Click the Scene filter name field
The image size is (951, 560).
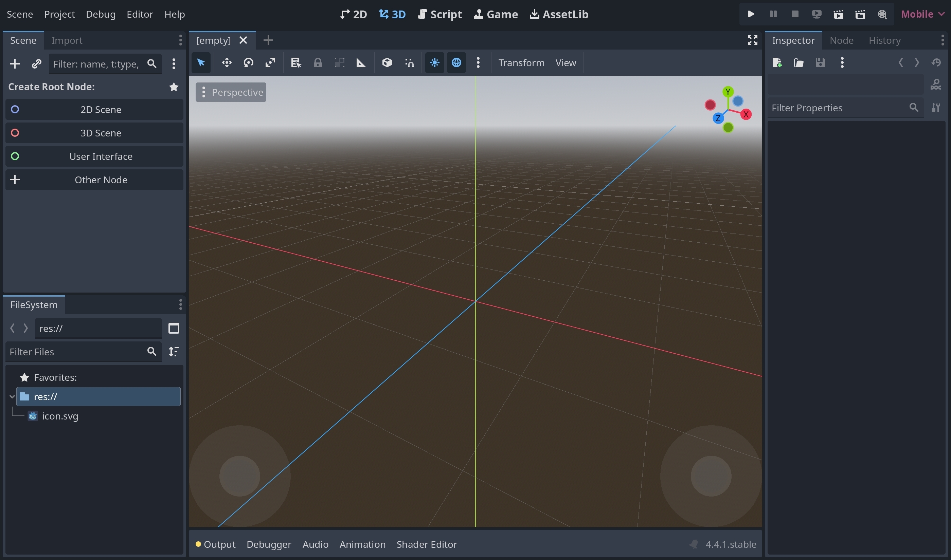click(x=105, y=64)
